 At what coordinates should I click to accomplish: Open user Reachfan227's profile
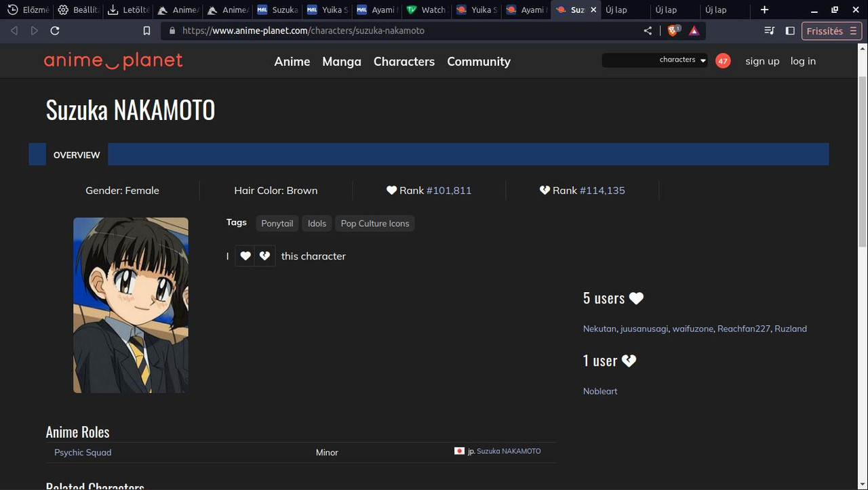point(744,329)
